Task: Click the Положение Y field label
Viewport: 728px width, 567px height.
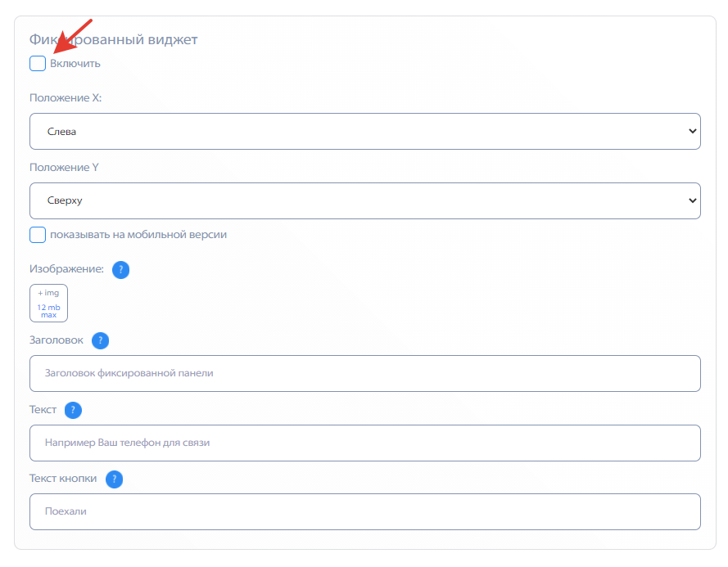Action: pyautogui.click(x=64, y=167)
